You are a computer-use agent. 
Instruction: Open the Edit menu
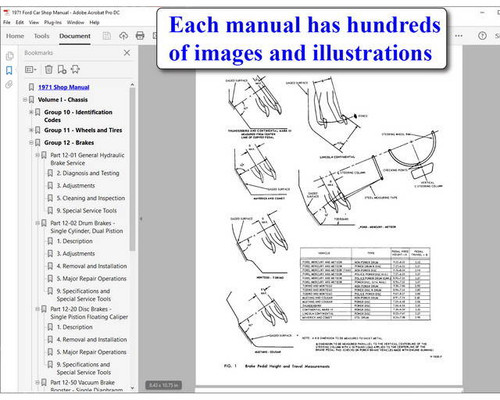[x=20, y=22]
